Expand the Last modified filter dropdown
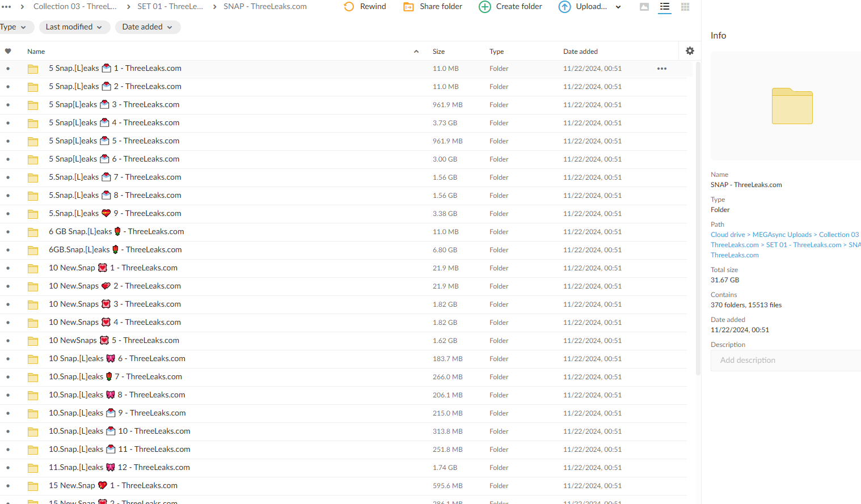This screenshot has height=504, width=861. click(74, 27)
